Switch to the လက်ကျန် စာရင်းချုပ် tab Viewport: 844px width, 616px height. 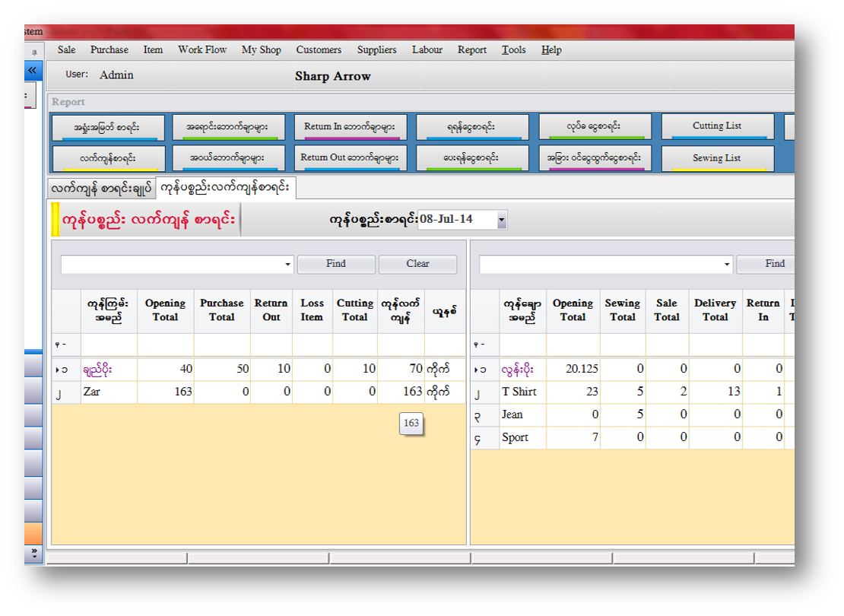point(100,188)
